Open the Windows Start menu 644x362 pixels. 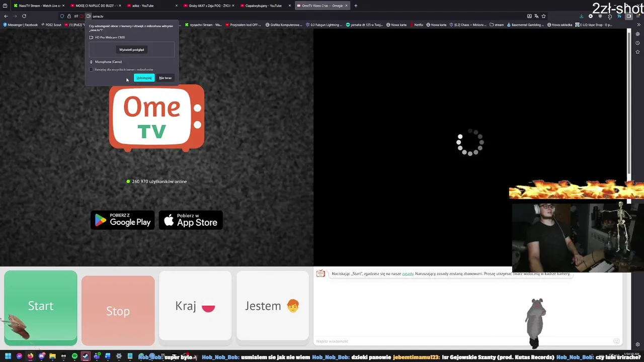8,356
